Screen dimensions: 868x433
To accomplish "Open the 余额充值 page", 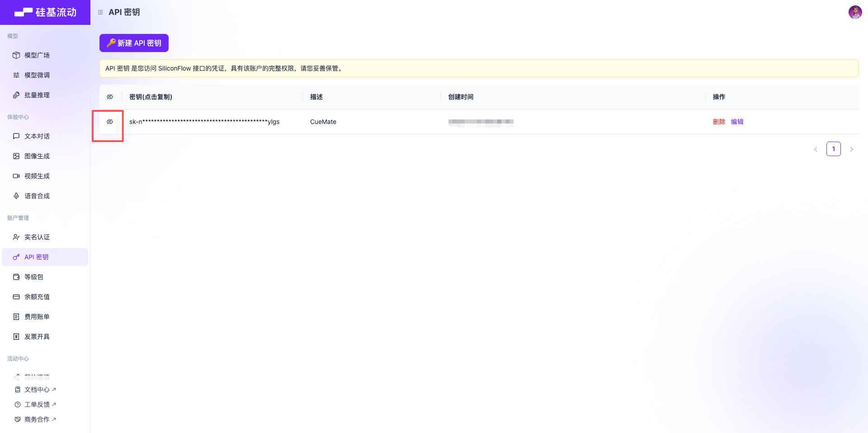I will [x=37, y=296].
